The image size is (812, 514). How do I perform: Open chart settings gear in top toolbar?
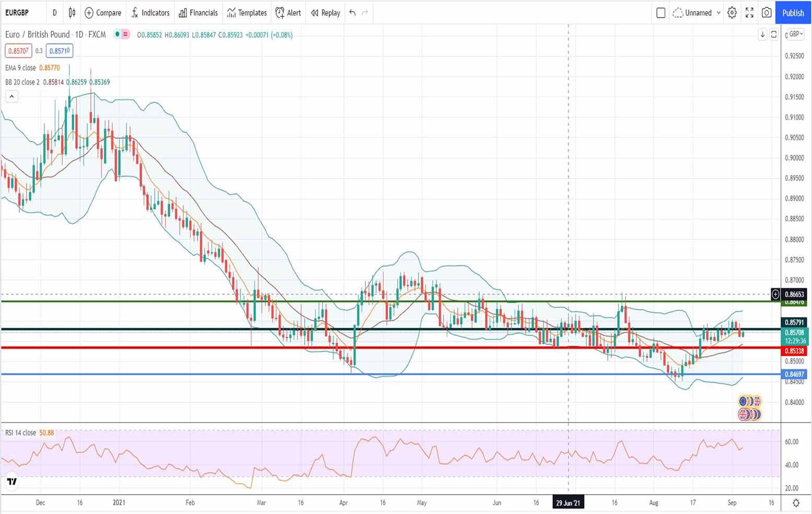click(732, 13)
